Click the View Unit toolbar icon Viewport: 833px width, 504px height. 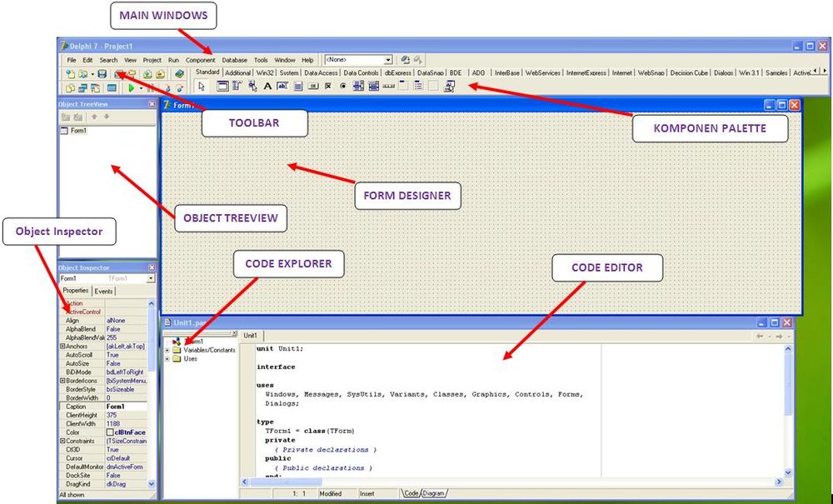(70, 88)
